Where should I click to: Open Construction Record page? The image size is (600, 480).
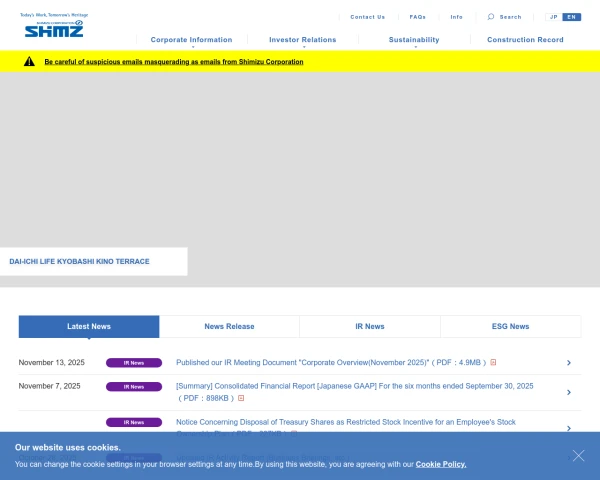pos(525,40)
